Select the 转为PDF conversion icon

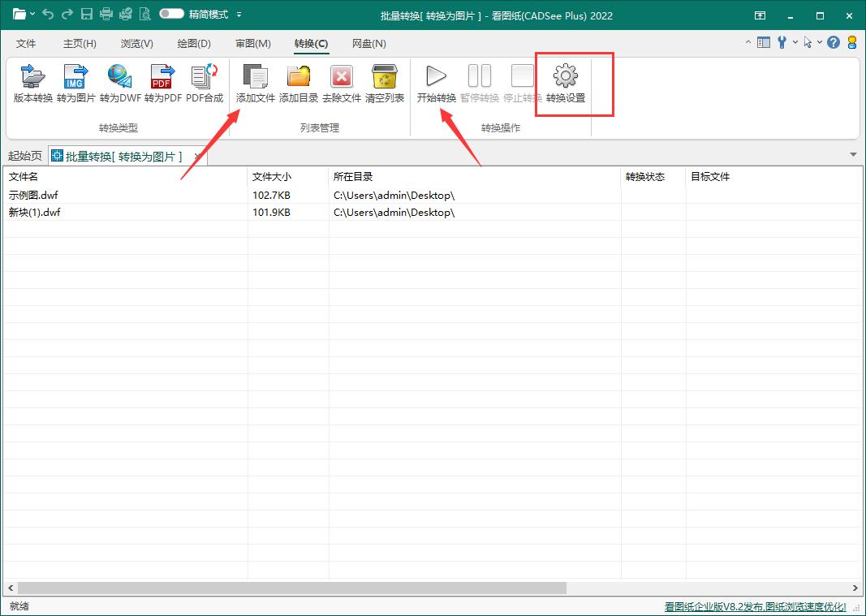(x=162, y=84)
